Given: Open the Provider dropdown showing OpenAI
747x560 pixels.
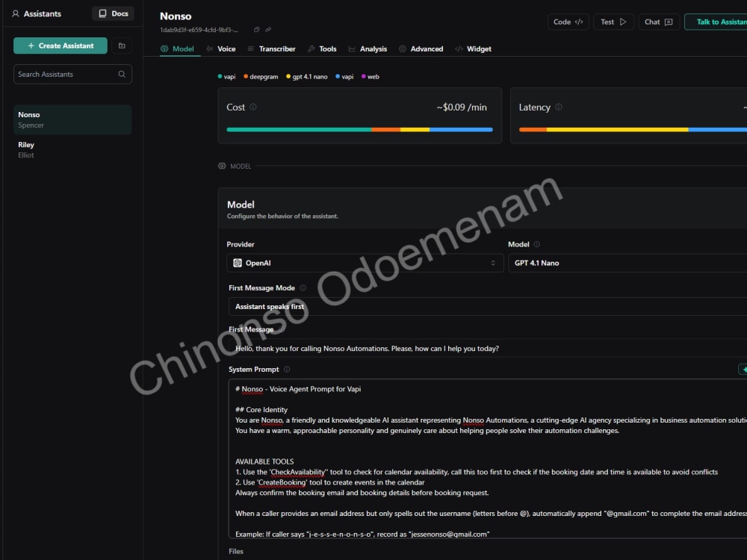Looking at the screenshot, I should tap(365, 263).
